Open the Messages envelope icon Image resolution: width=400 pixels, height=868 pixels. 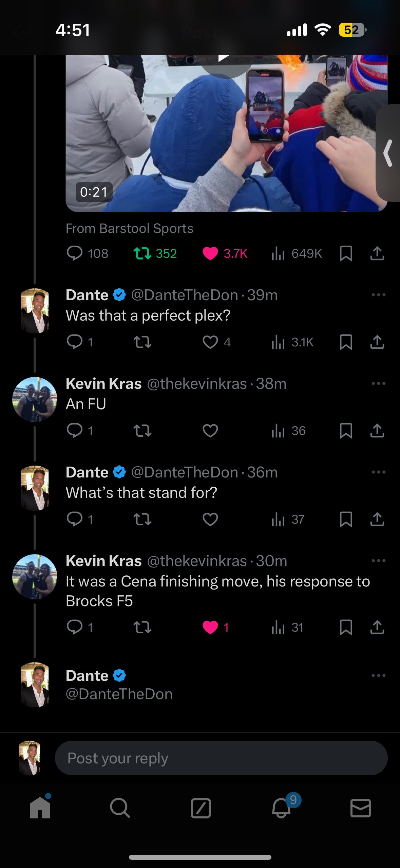click(360, 808)
